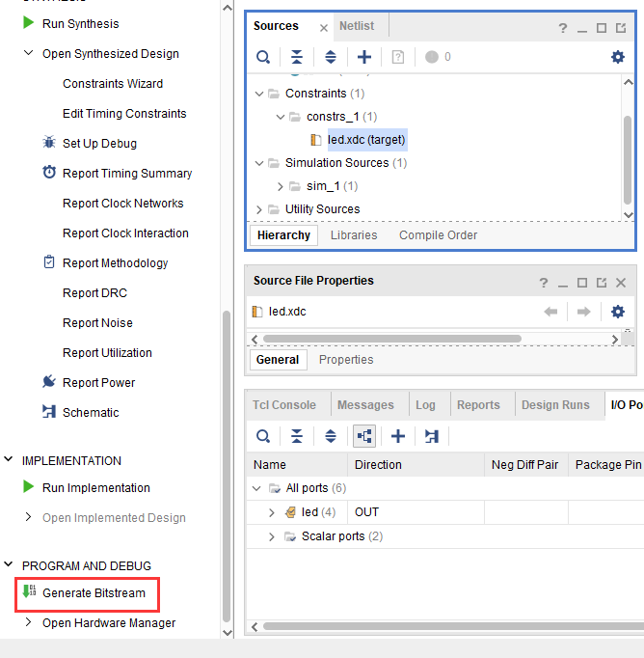Collapse Simulation Sources folder
Viewport: 644px width, 658px height.
tap(259, 163)
